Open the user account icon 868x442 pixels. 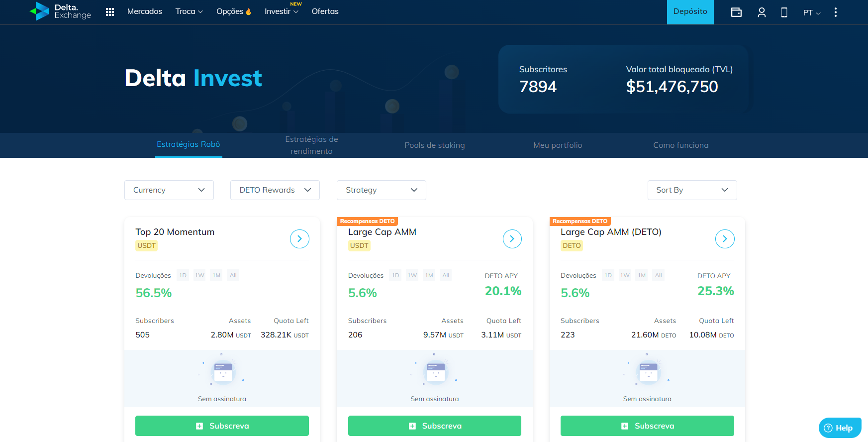762,12
